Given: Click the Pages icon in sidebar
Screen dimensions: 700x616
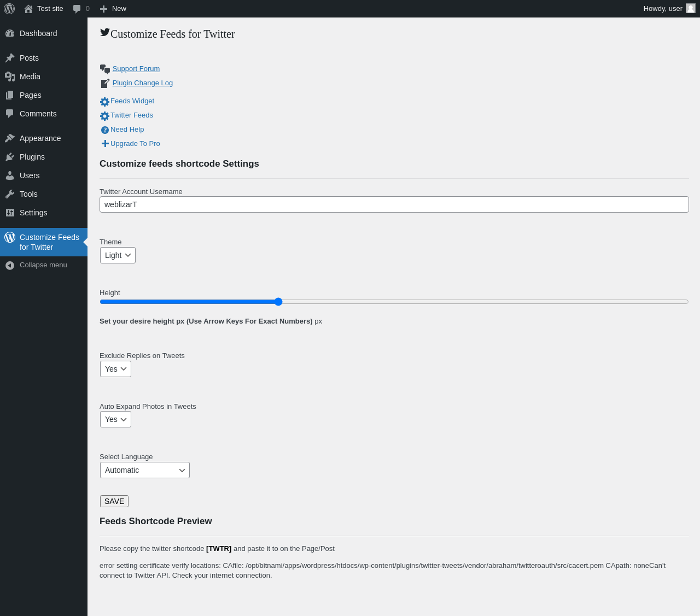Looking at the screenshot, I should click(10, 95).
